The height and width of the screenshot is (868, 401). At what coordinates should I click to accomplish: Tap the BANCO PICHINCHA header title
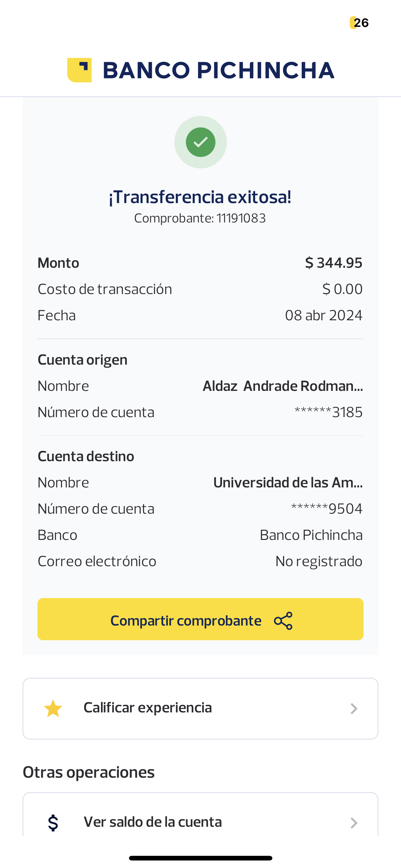coord(218,70)
